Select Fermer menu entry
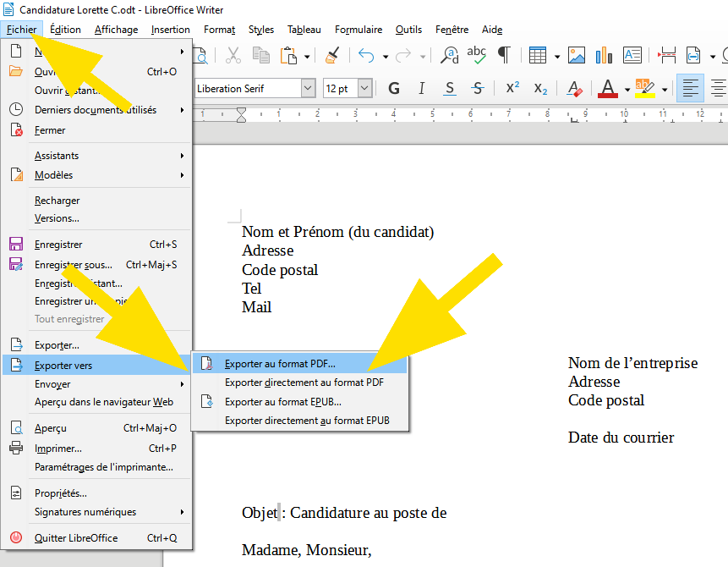Viewport: 728px width, 567px height. [96, 130]
